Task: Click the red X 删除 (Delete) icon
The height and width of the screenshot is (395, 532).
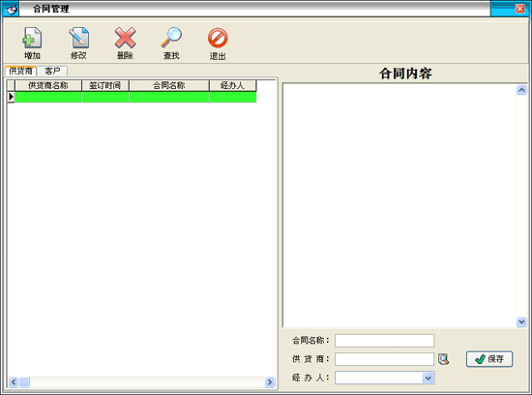Action: click(x=125, y=38)
